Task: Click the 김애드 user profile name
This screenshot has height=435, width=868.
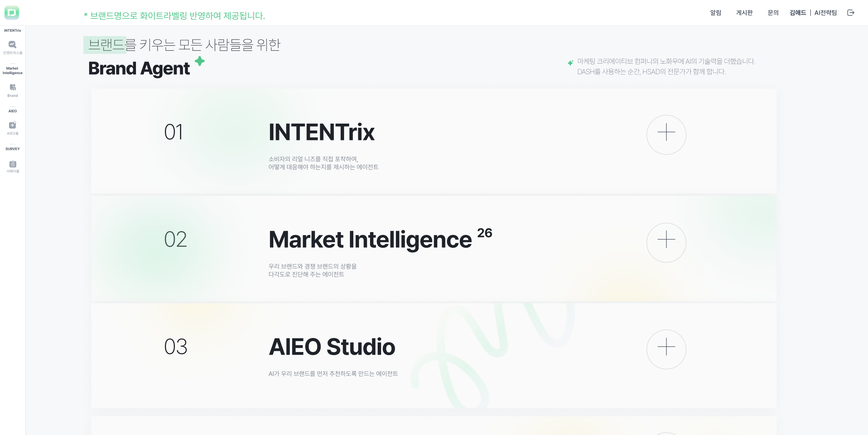Action: (798, 13)
